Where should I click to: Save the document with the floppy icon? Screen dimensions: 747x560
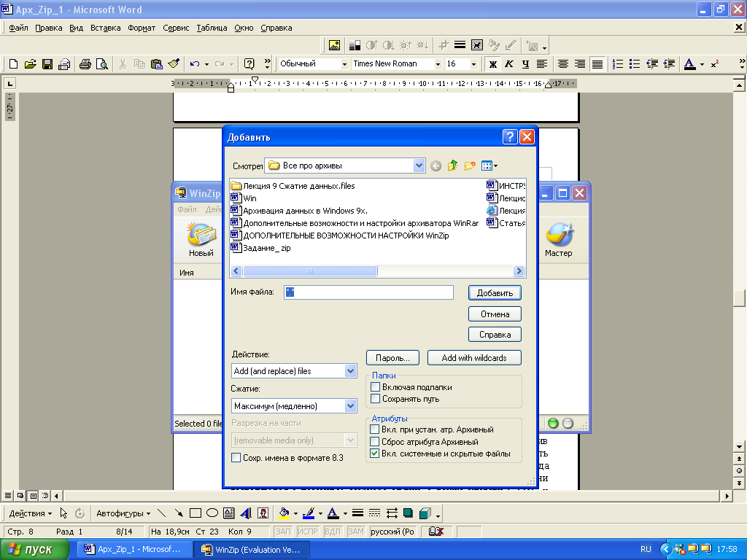[x=47, y=64]
